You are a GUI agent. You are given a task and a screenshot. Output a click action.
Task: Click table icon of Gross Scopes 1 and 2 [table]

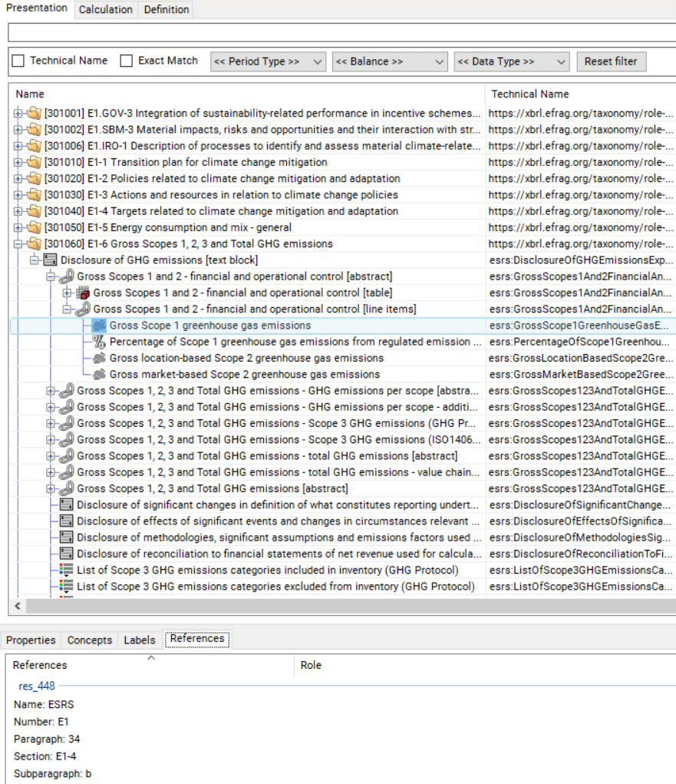[83, 293]
